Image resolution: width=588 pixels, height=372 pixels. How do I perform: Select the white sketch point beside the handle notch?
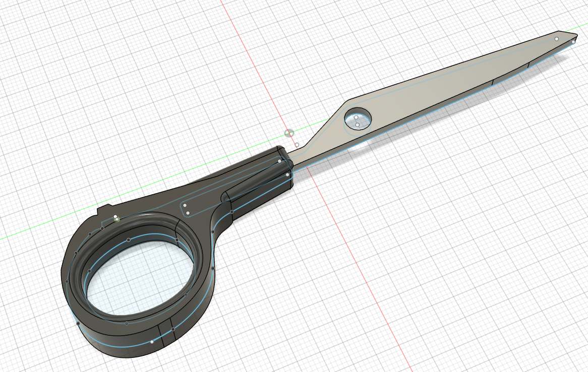click(x=115, y=217)
